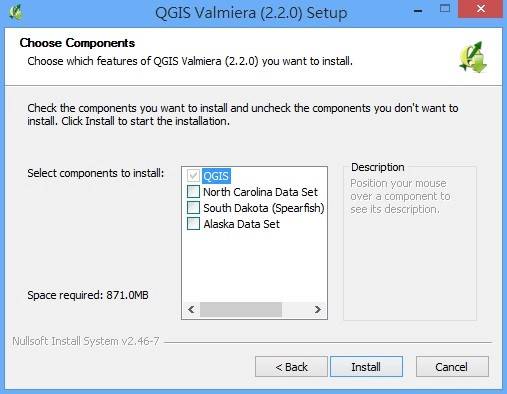Maximize the QGIS Setup window
Screen dimensions: 507x394
coord(445,8)
